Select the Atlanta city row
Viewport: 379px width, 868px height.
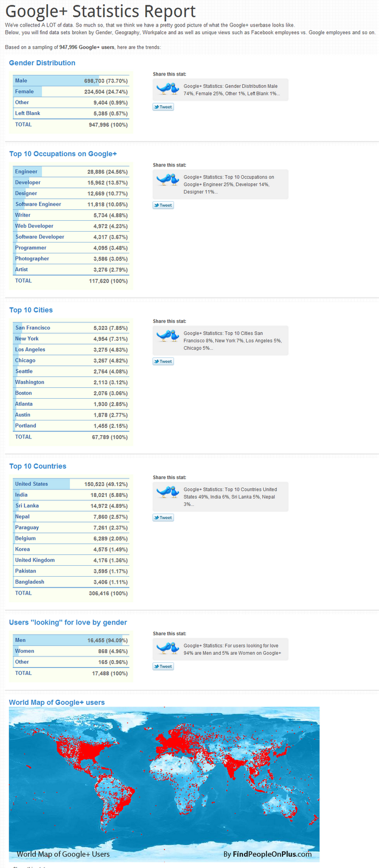[x=71, y=404]
